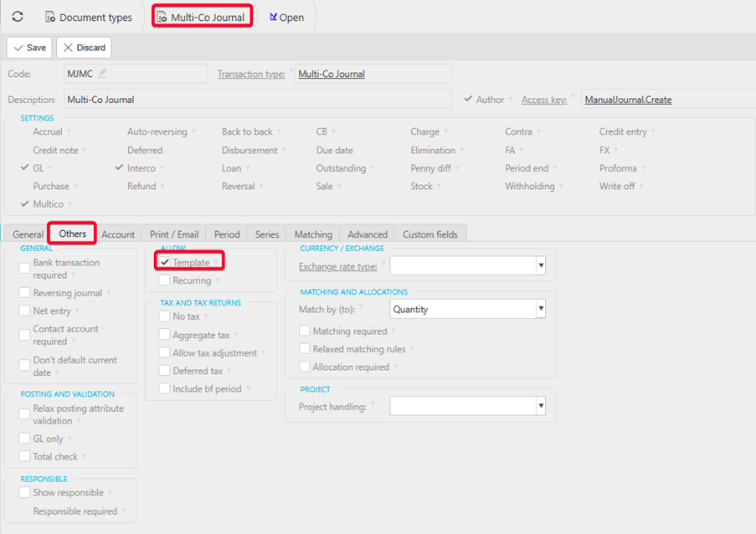Viewport: 756px width, 534px height.
Task: Tick Allow tax adjustment
Action: click(164, 352)
